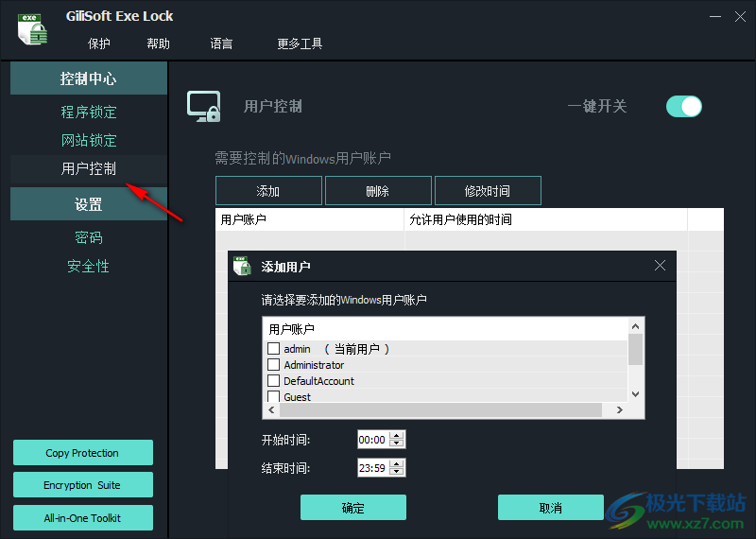The height and width of the screenshot is (539, 756).
Task: Click the account list scroll-left arrow
Action: (x=271, y=409)
